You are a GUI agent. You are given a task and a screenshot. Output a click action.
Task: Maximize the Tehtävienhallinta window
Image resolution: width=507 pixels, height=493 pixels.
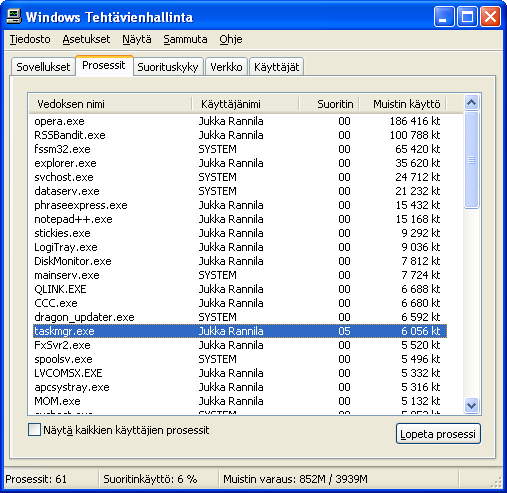click(467, 16)
